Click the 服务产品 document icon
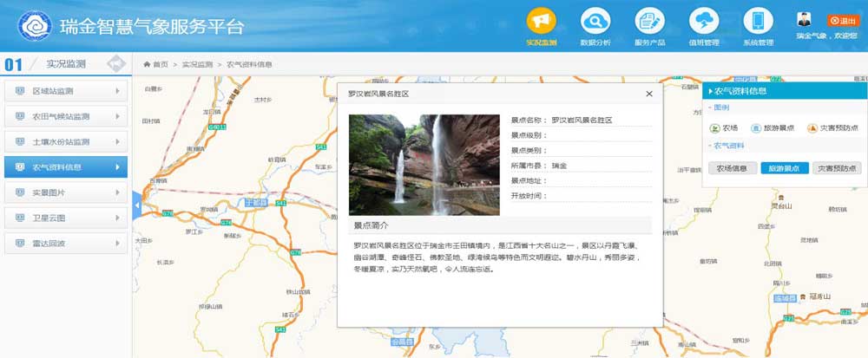This screenshot has width=868, height=358. [649, 21]
